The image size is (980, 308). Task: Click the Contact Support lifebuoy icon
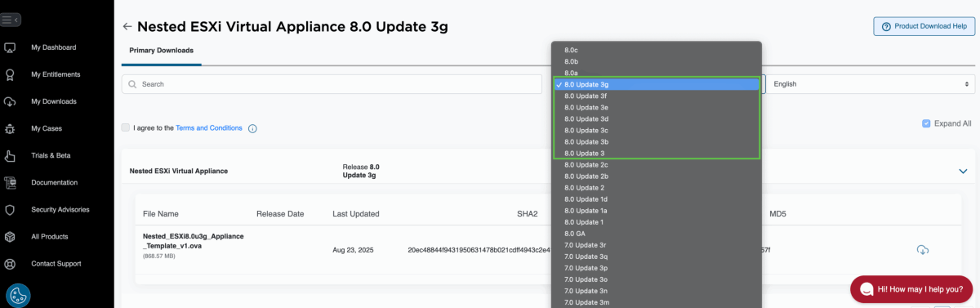tap(10, 264)
